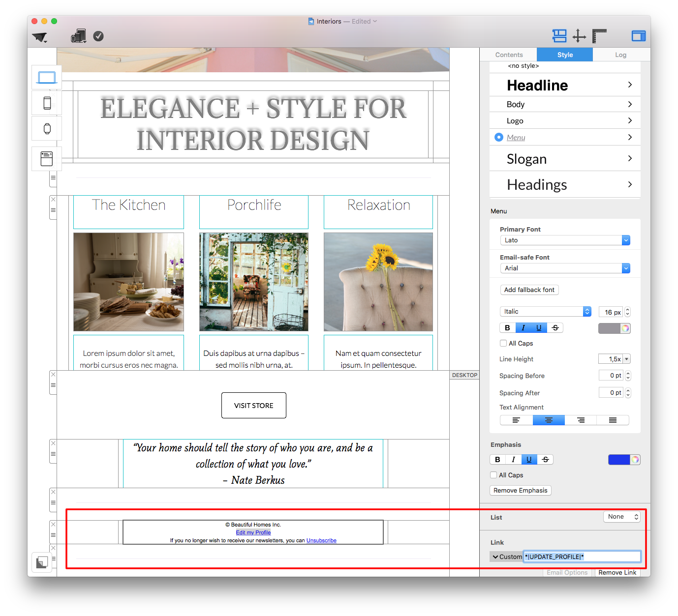Image resolution: width=678 pixels, height=616 pixels.
Task: Toggle the sidebar panel icon
Action: [639, 36]
